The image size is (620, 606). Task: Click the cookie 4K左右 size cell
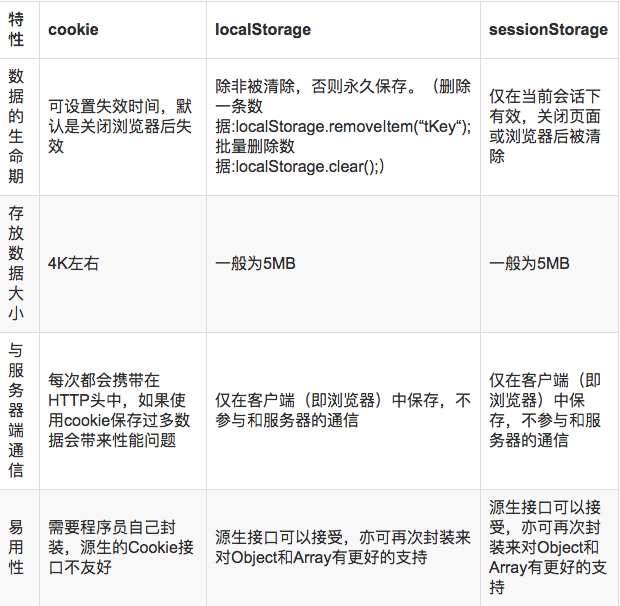coord(74,263)
